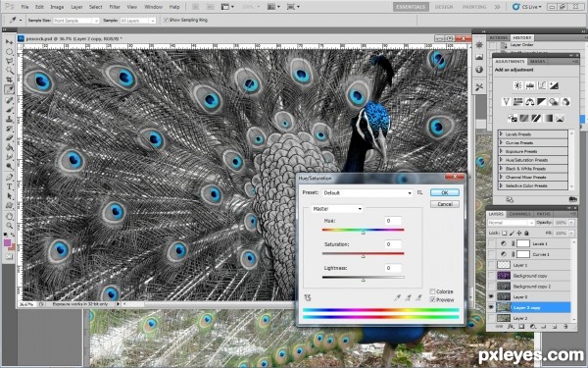Add a Vibrance adjustment icon
588x368 pixels.
click(507, 102)
